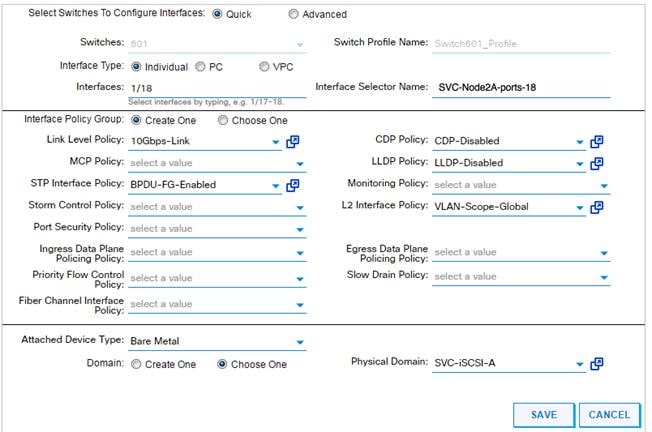Select Choose One for Domain
Screen dimensions: 652x432
(222, 364)
